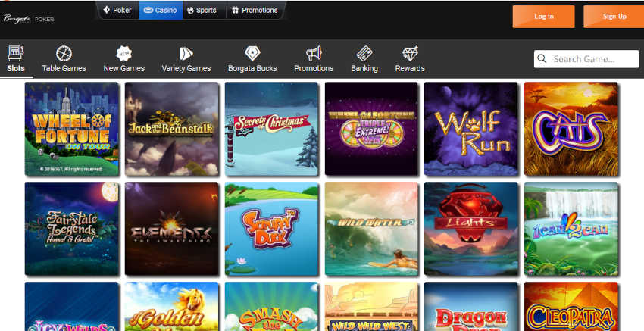Click the search magnifier icon
644x331 pixels.
[542, 59]
